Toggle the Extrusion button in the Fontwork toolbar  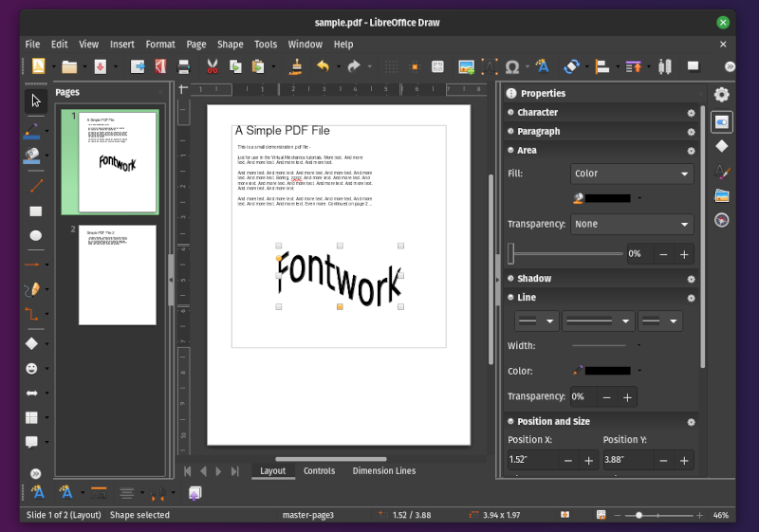pos(194,493)
